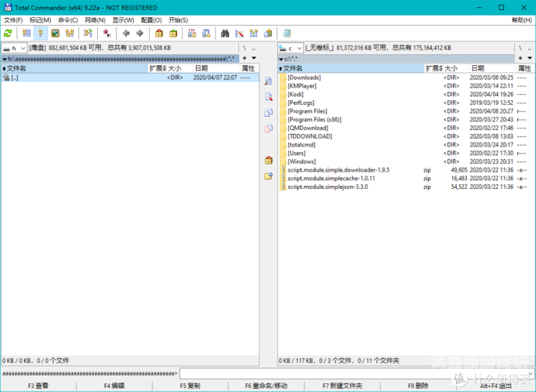This screenshot has width=536, height=392.
Task: Click the F7 新建文件夹 button
Action: point(342,386)
